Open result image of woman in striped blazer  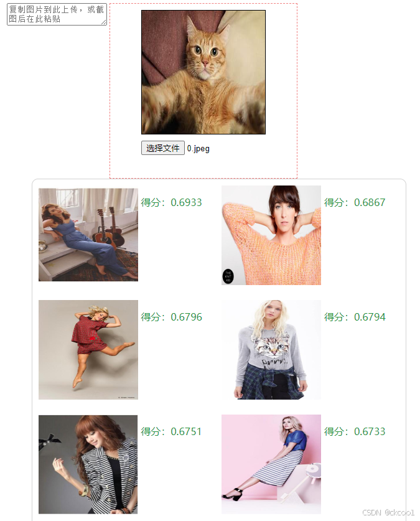click(x=88, y=464)
